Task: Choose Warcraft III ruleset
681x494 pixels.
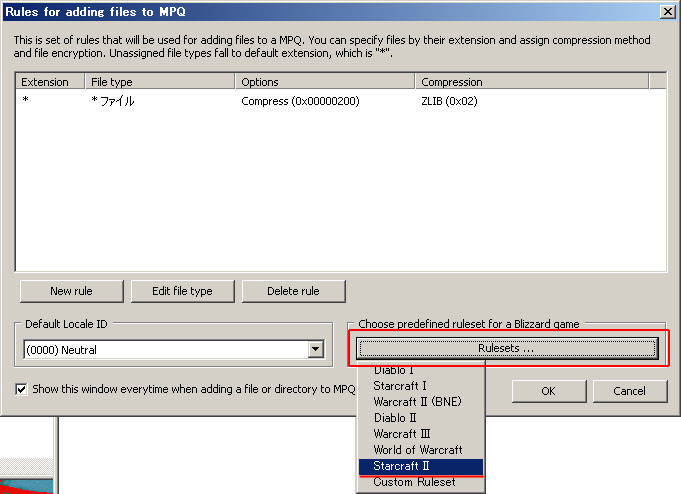Action: (420, 434)
